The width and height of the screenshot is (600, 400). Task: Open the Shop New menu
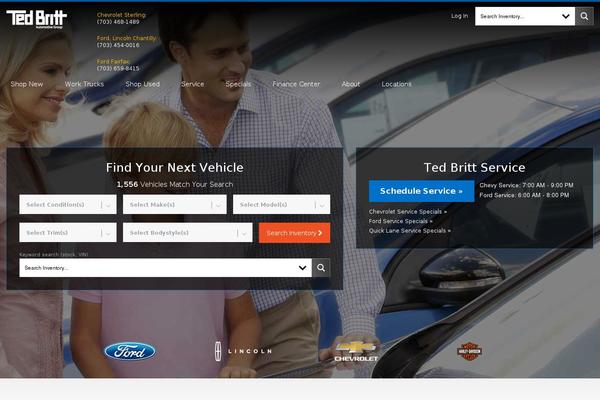(27, 84)
